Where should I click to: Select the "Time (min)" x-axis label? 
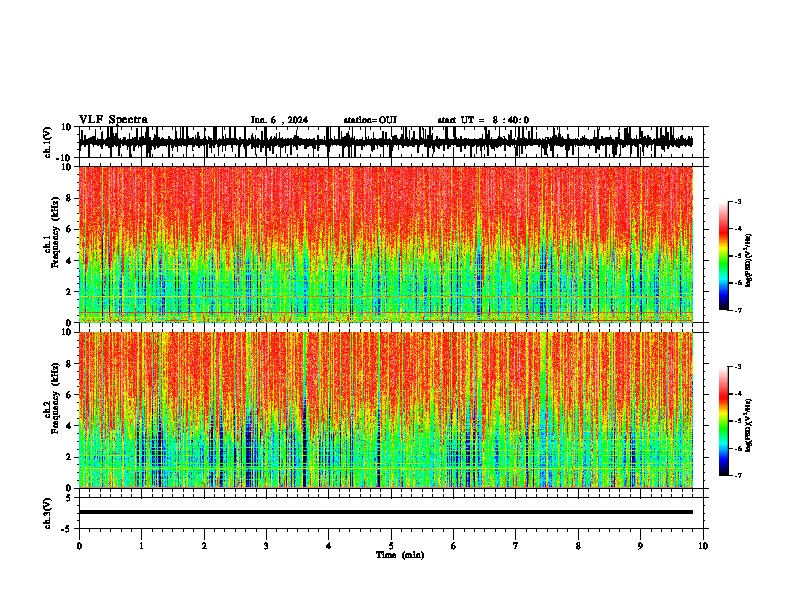pyautogui.click(x=400, y=555)
